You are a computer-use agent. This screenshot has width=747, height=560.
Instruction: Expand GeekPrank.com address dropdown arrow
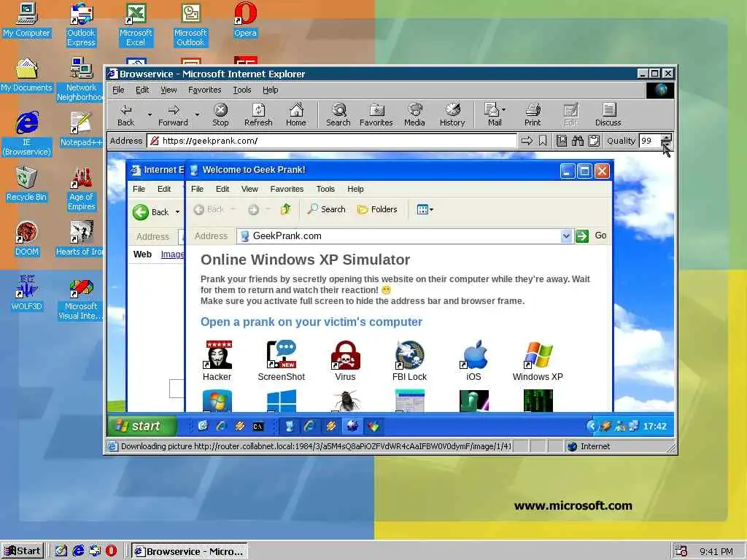click(x=566, y=236)
